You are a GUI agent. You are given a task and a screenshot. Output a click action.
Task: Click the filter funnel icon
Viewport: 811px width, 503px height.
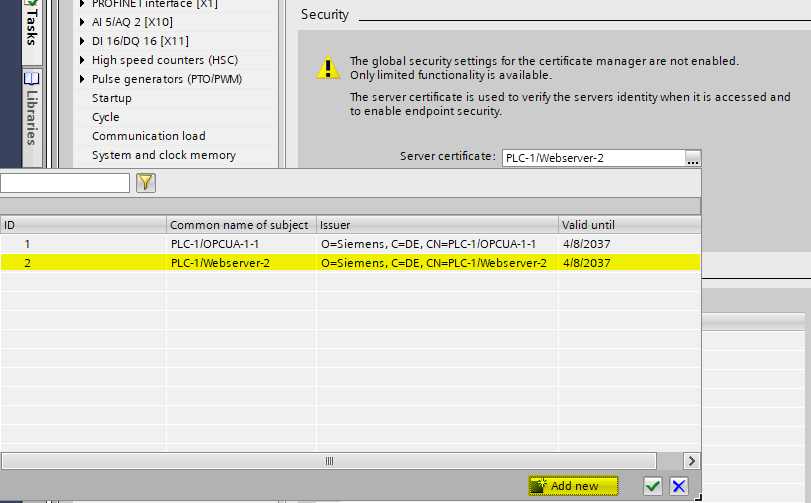tap(146, 182)
